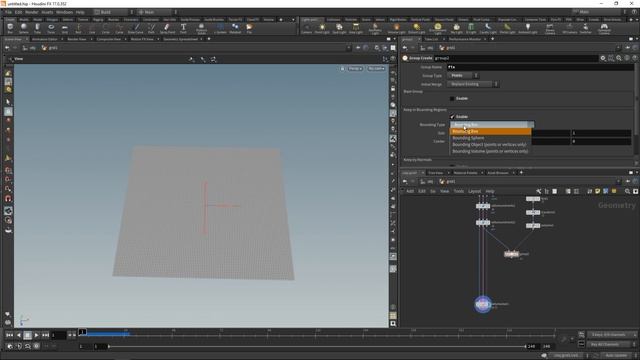This screenshot has height=360, width=640.
Task: Click the magnet snap tool in left toolbar
Action: pos(8,199)
